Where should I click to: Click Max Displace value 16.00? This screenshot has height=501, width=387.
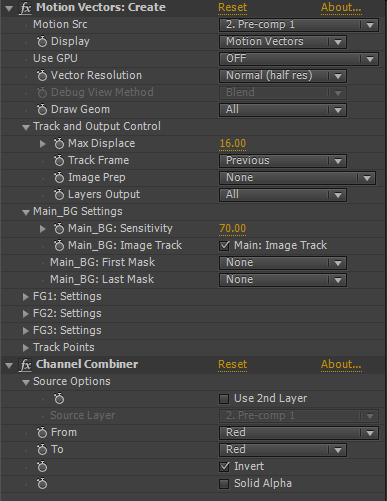(x=233, y=144)
